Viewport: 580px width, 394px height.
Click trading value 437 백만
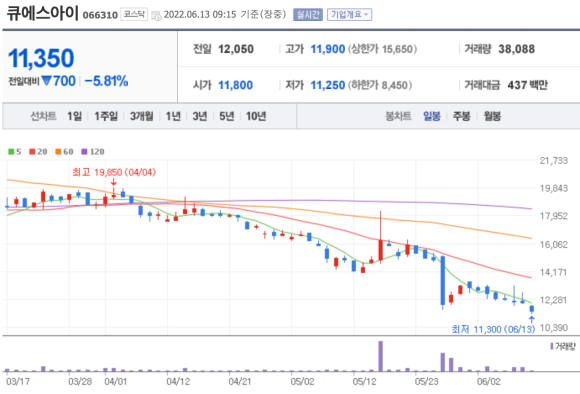tap(527, 85)
